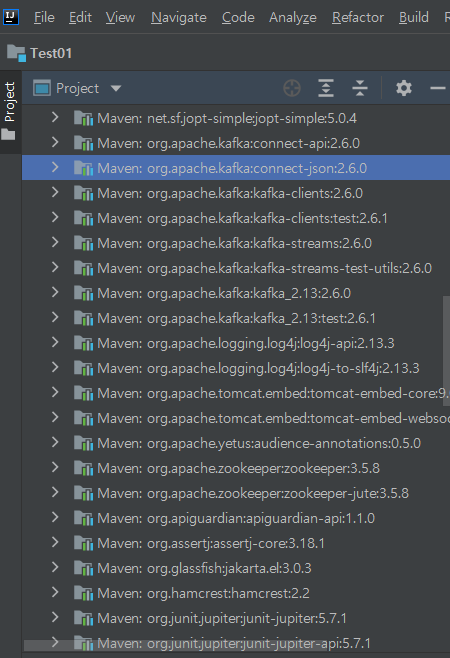Open the Edit menu

coord(80,17)
